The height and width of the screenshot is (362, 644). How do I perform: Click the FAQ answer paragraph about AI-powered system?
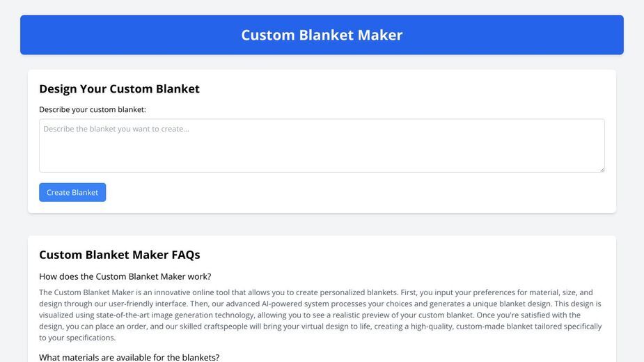click(x=320, y=315)
